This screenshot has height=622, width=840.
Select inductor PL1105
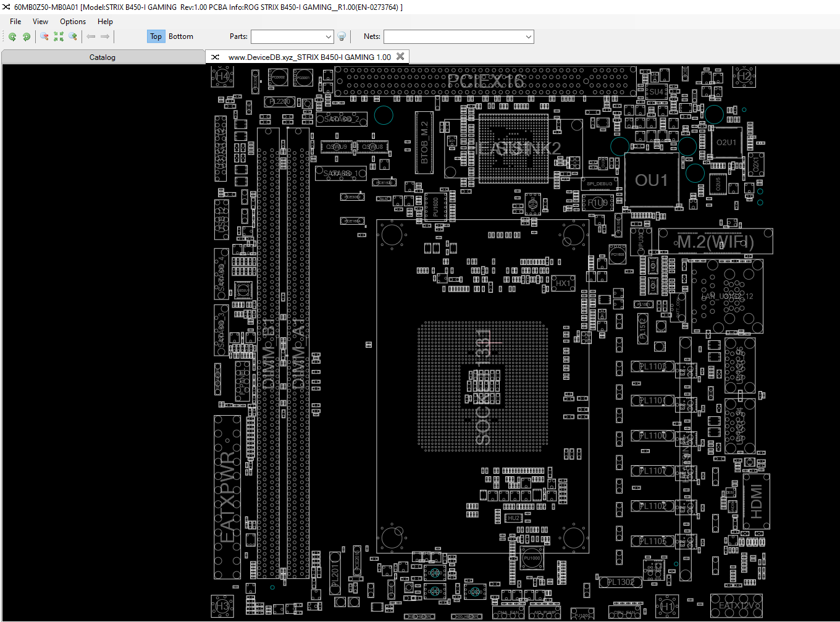[x=653, y=541]
